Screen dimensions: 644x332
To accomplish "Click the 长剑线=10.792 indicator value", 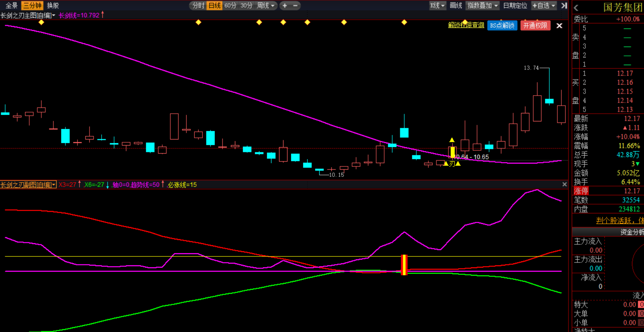I will tap(79, 15).
